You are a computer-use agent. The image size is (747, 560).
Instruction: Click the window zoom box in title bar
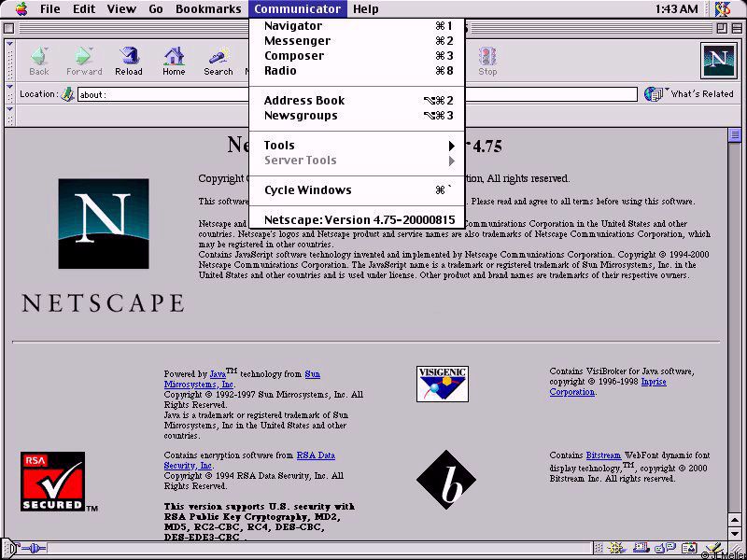[721, 29]
